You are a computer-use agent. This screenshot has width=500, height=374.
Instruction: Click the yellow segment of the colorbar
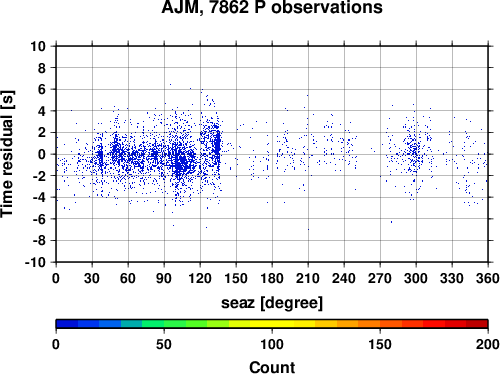click(272, 324)
